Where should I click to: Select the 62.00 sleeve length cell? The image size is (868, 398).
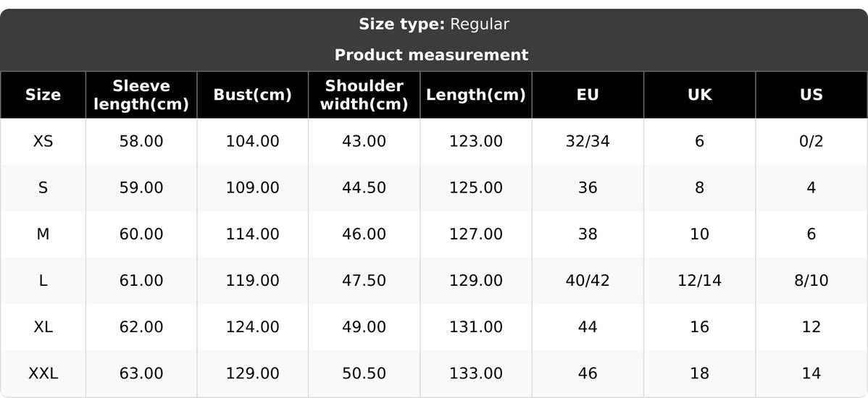141,327
